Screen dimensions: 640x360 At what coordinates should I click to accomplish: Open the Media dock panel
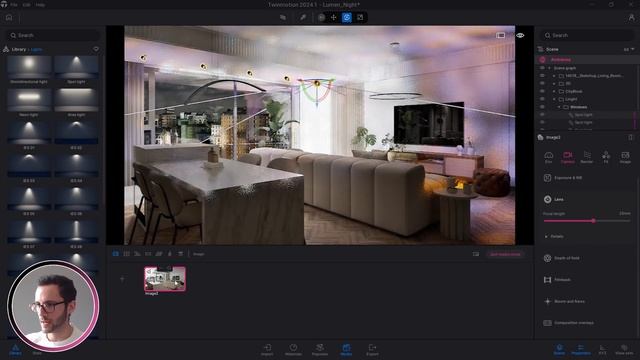pos(346,349)
